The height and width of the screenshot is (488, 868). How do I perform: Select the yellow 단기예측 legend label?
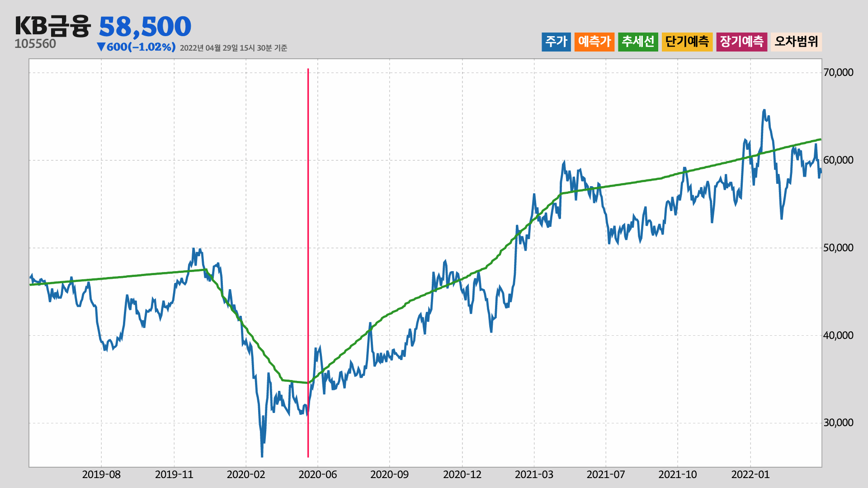pyautogui.click(x=687, y=42)
